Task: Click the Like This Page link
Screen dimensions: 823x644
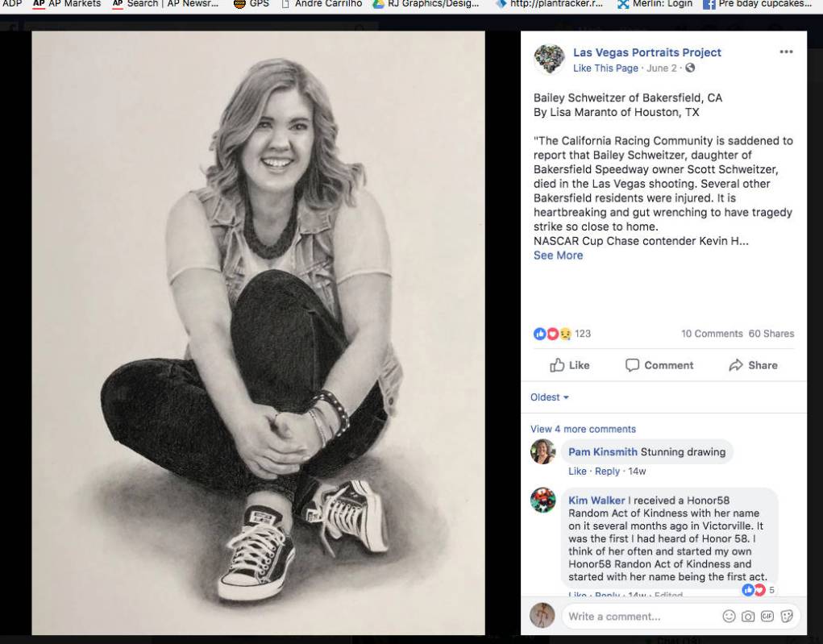Action: tap(605, 69)
